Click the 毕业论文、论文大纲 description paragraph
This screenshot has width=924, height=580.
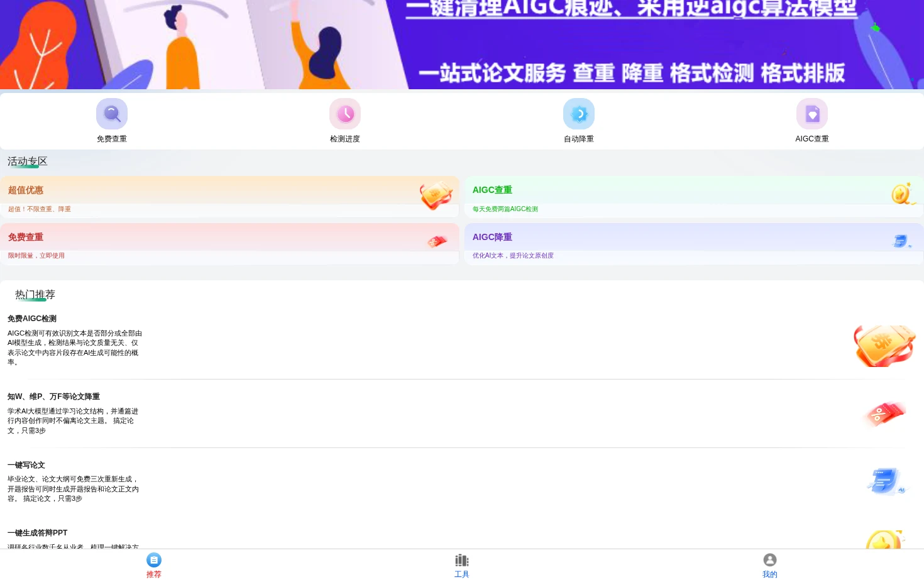73,489
